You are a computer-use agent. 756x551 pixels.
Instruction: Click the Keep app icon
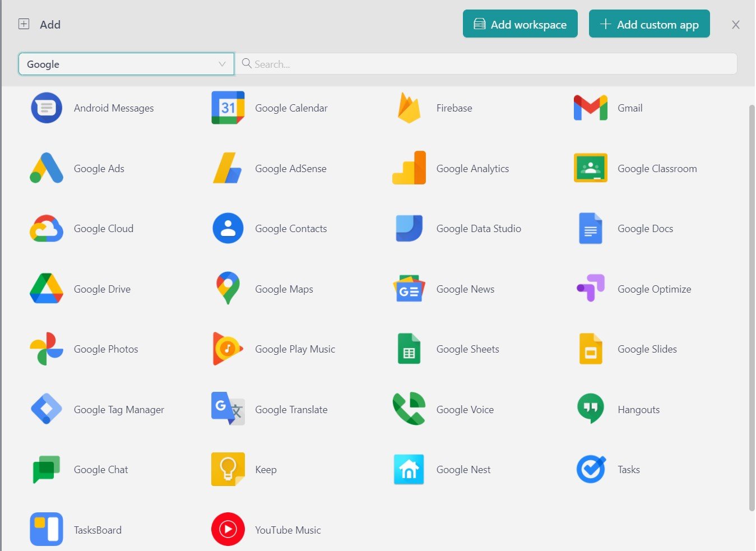[227, 469]
